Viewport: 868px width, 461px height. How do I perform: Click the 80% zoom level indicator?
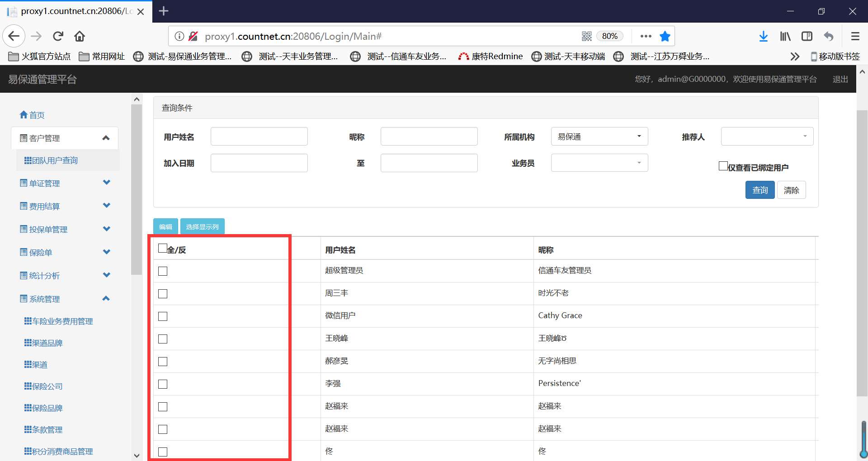(x=609, y=36)
